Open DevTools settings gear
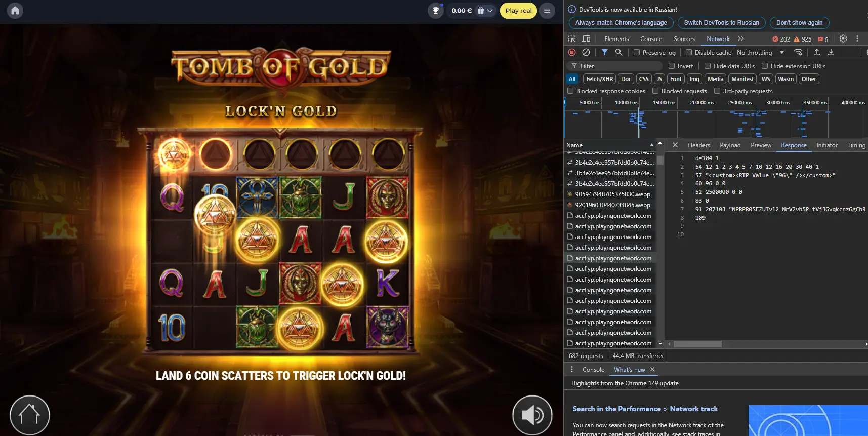 pyautogui.click(x=843, y=39)
